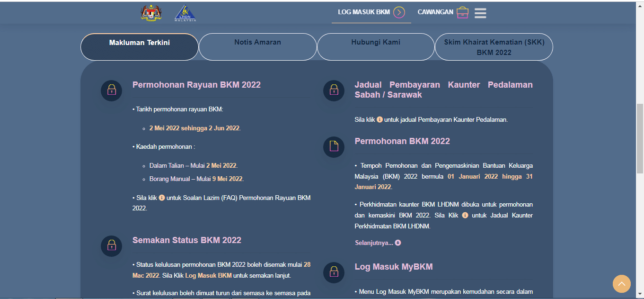Image resolution: width=644 pixels, height=299 pixels.
Task: Click the LHDN Malaysia logo
Action: [185, 13]
